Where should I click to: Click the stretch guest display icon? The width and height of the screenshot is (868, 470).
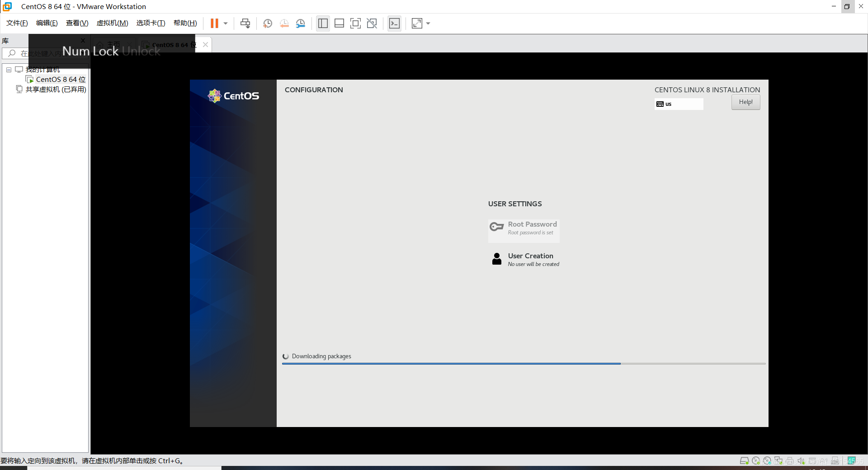[x=417, y=23]
